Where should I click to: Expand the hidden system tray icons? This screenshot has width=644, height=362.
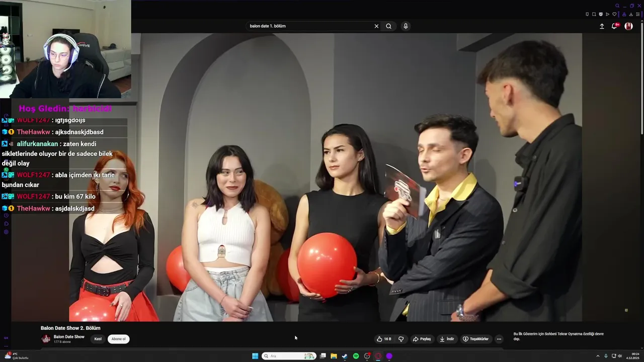coord(598,356)
